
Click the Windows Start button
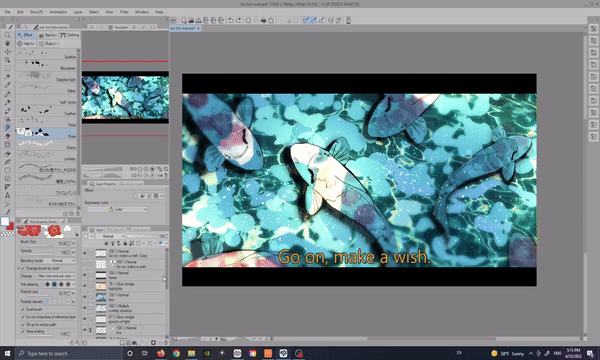click(7, 353)
